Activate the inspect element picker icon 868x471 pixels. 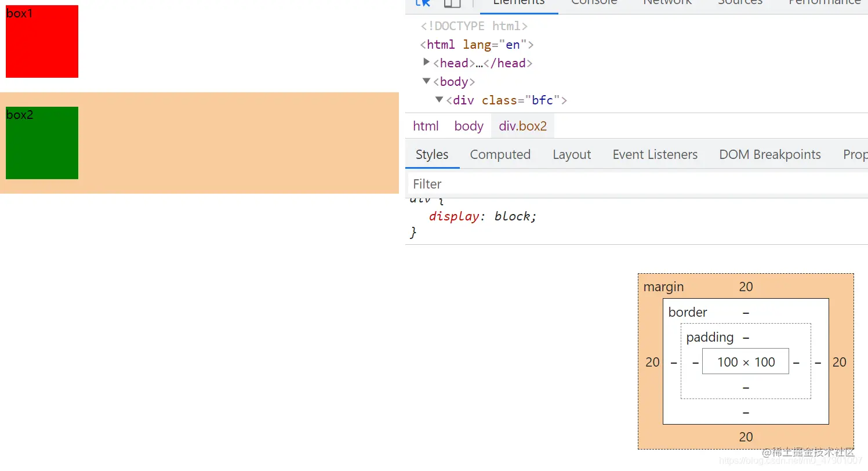423,3
